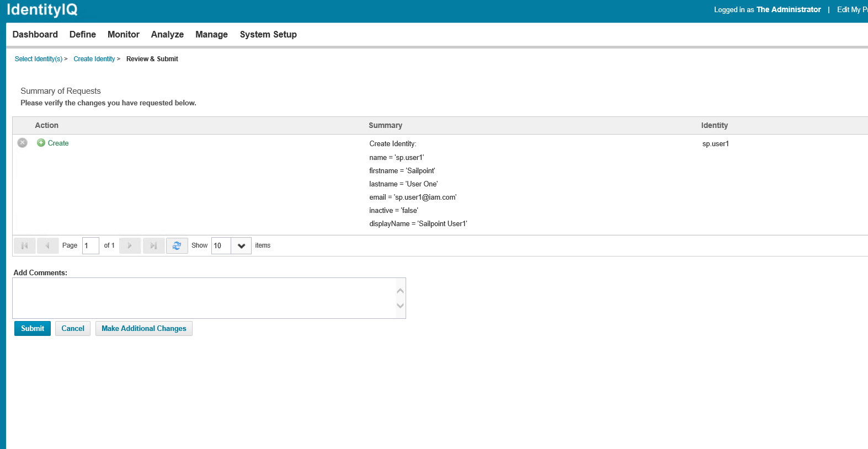Click Make Additional Changes button
The width and height of the screenshot is (868, 449).
click(144, 328)
